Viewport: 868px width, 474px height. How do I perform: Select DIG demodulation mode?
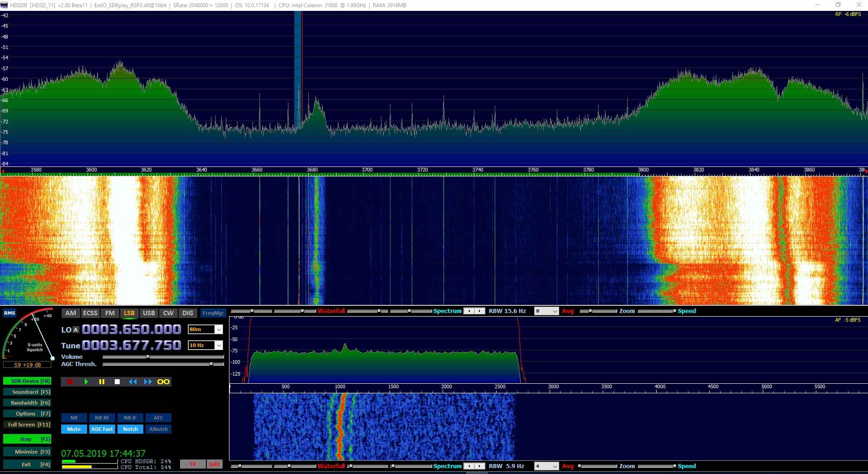click(188, 313)
